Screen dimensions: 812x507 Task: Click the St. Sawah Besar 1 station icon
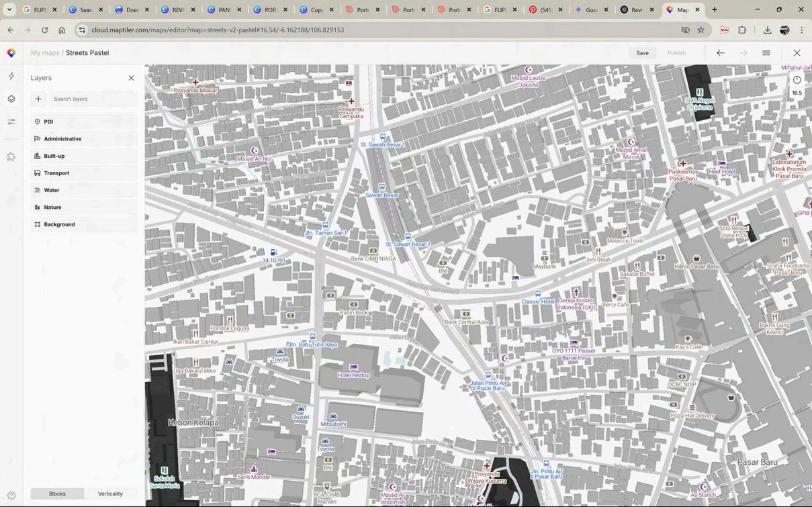(383, 137)
